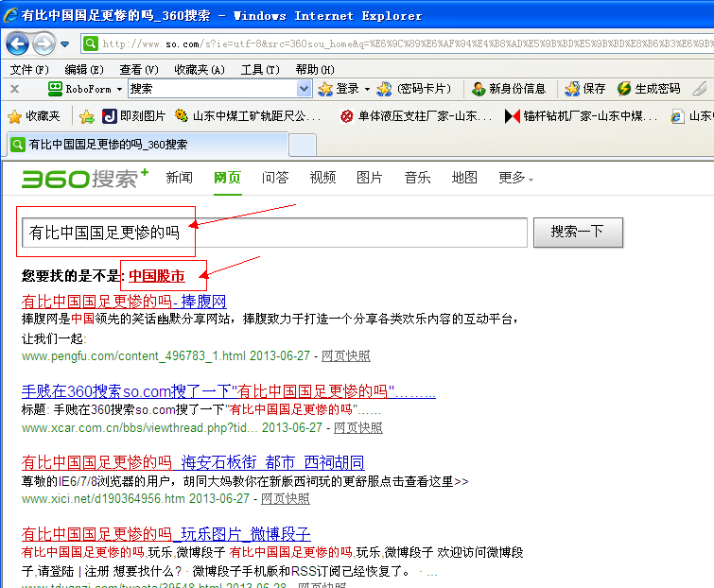This screenshot has width=714, height=588.
Task: Click the 登录 star icon
Action: [x=325, y=89]
